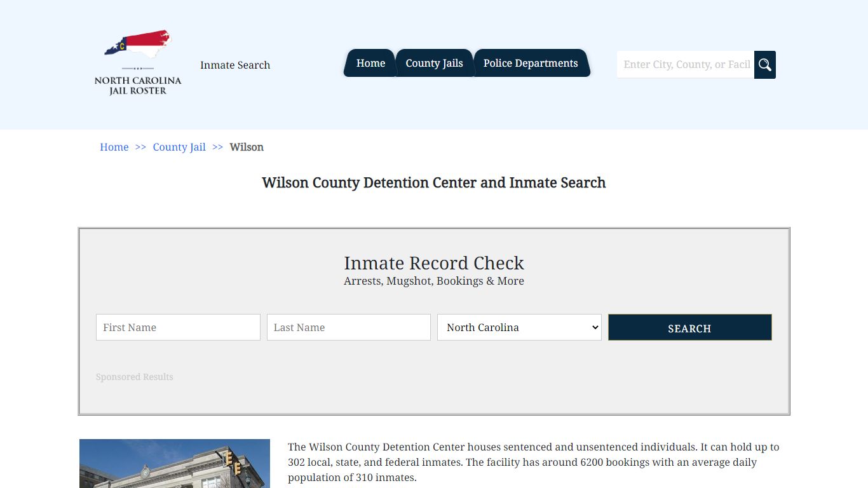Click the magnifying glass search icon
This screenshot has height=488, width=868.
point(764,64)
